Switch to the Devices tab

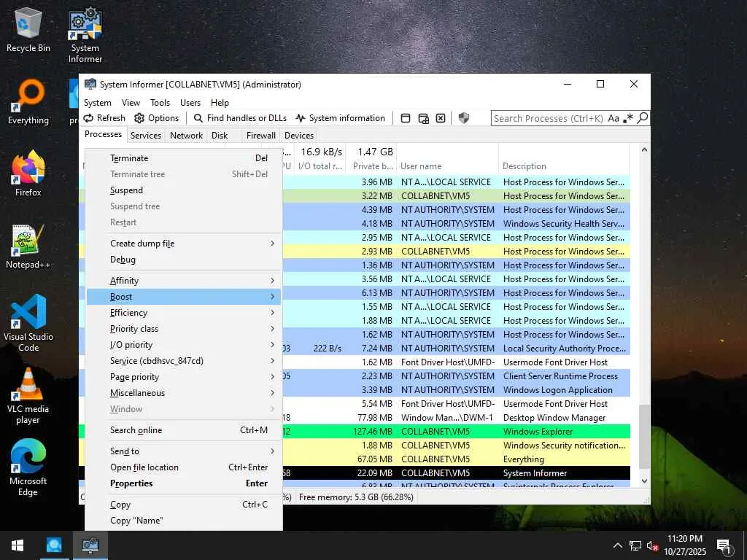298,136
